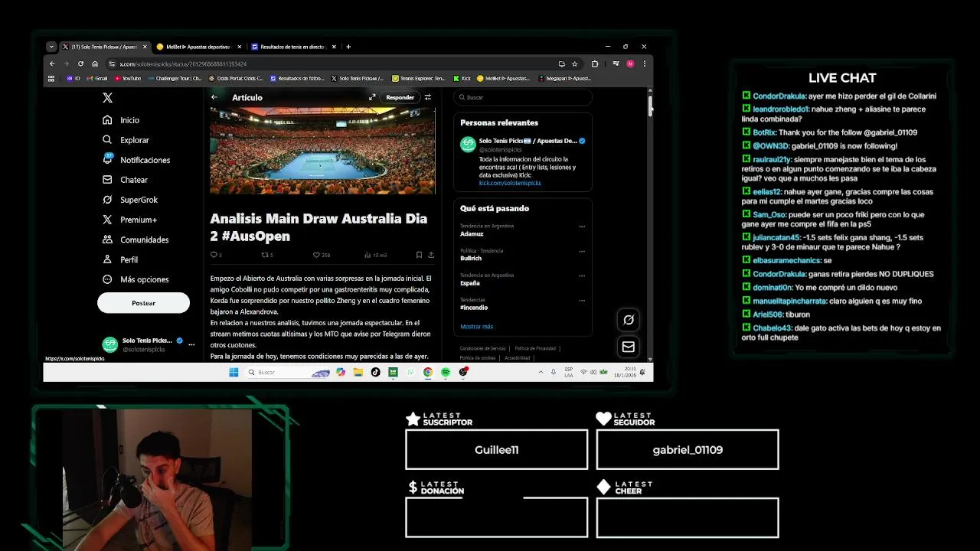The image size is (980, 551).
Task: Open Kick bookmark
Action: pos(462,78)
